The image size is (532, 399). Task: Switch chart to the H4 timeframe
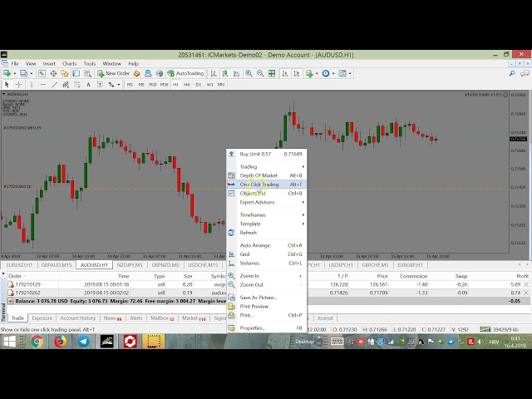point(187,84)
